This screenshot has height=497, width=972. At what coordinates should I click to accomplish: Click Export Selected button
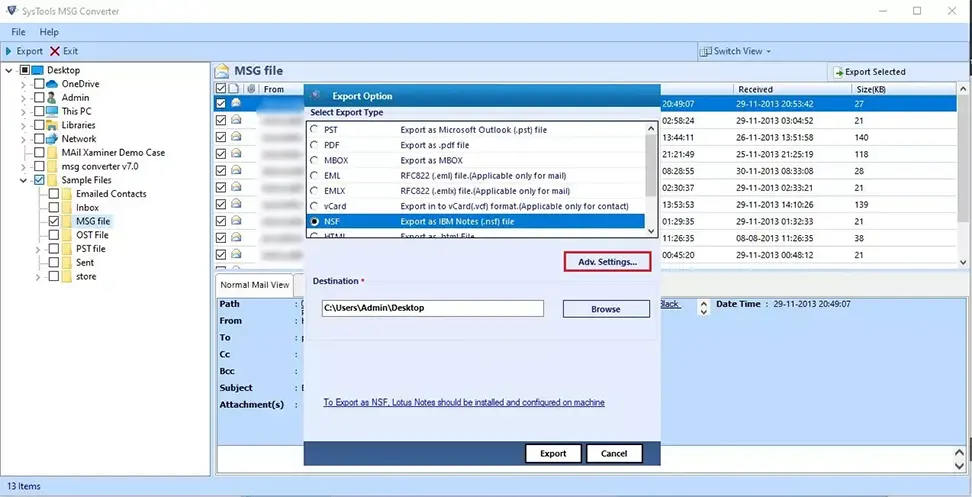869,72
